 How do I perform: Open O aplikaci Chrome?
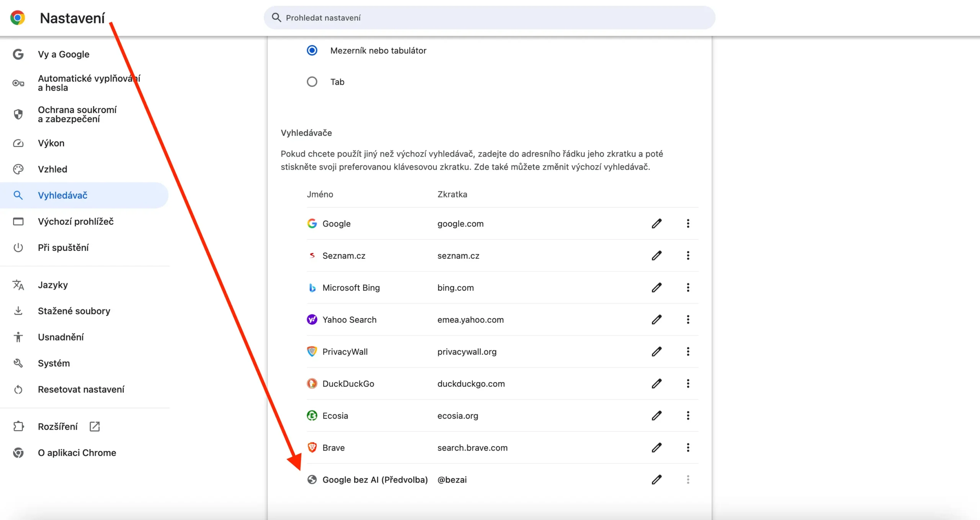(x=77, y=453)
